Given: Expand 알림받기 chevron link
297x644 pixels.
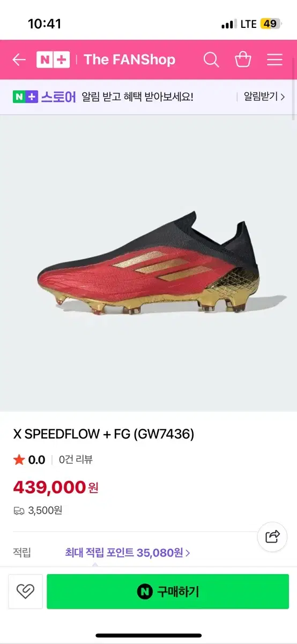Looking at the screenshot, I should click(x=264, y=97).
